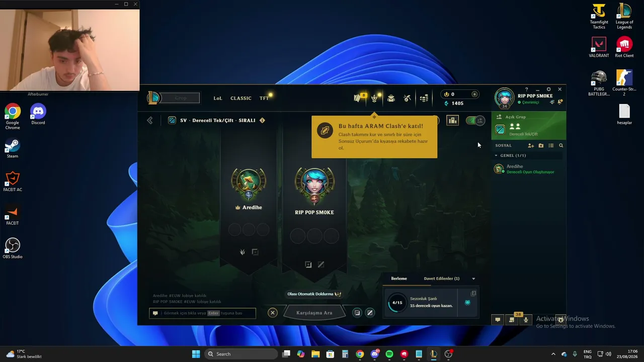Screen dimensions: 644x362
Task: Open the Clash trophy icon in top bar
Action: coord(375,98)
